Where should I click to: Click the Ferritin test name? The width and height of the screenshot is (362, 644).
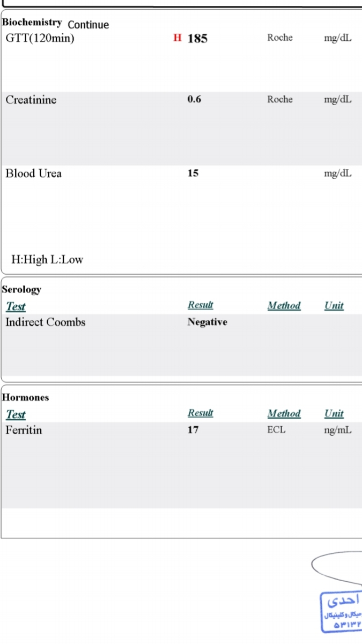[x=24, y=430]
